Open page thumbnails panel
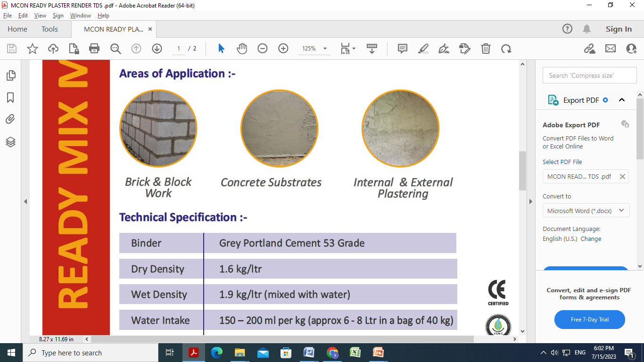 10,75
